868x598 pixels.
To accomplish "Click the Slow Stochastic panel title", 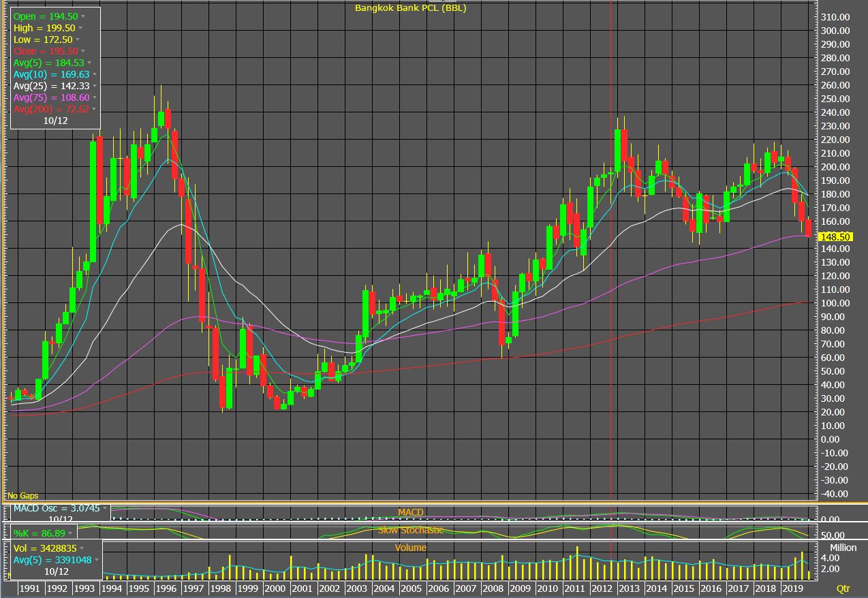I will point(411,530).
